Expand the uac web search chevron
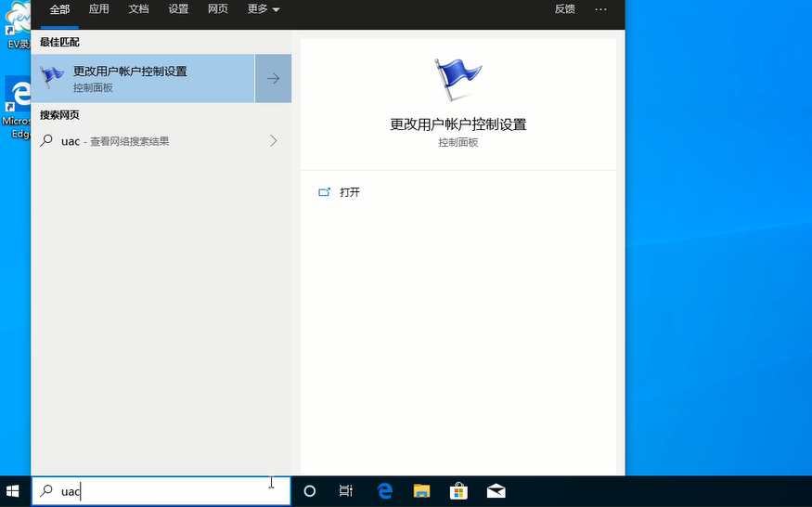812x507 pixels. pos(273,141)
